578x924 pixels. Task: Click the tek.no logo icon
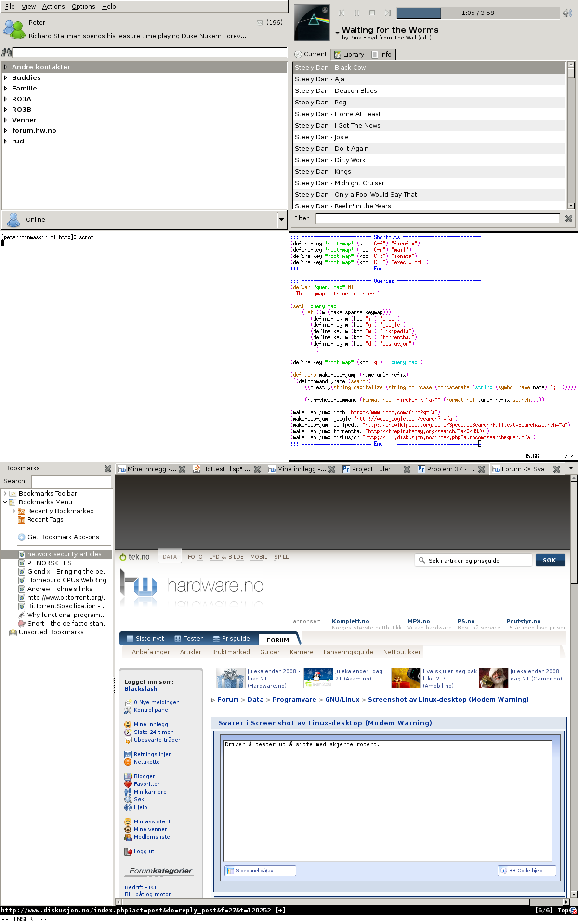134,557
